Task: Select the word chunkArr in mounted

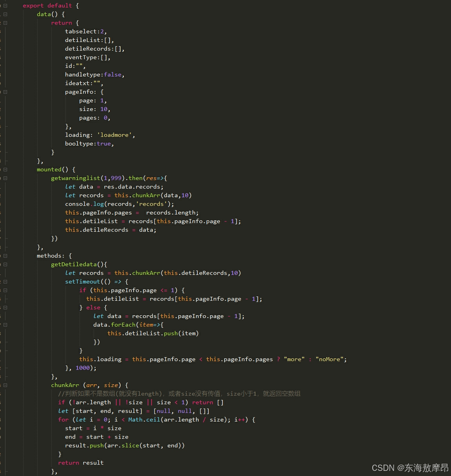Action: pos(146,195)
